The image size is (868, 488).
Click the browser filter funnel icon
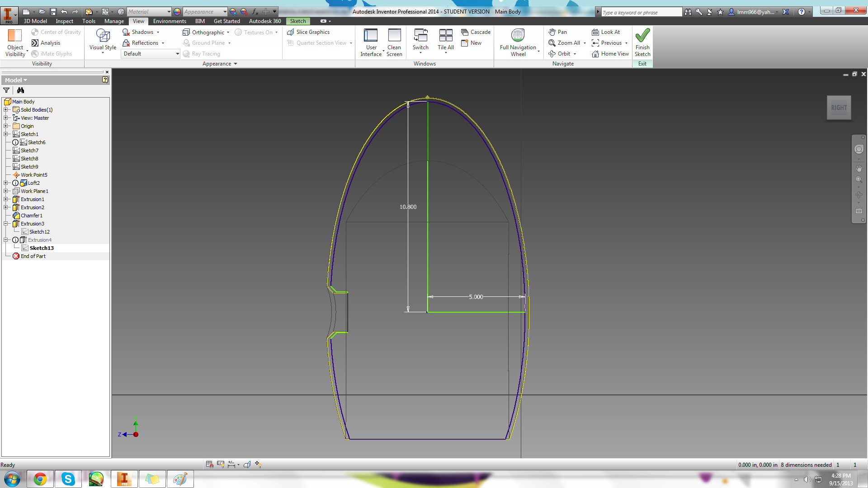pyautogui.click(x=6, y=90)
